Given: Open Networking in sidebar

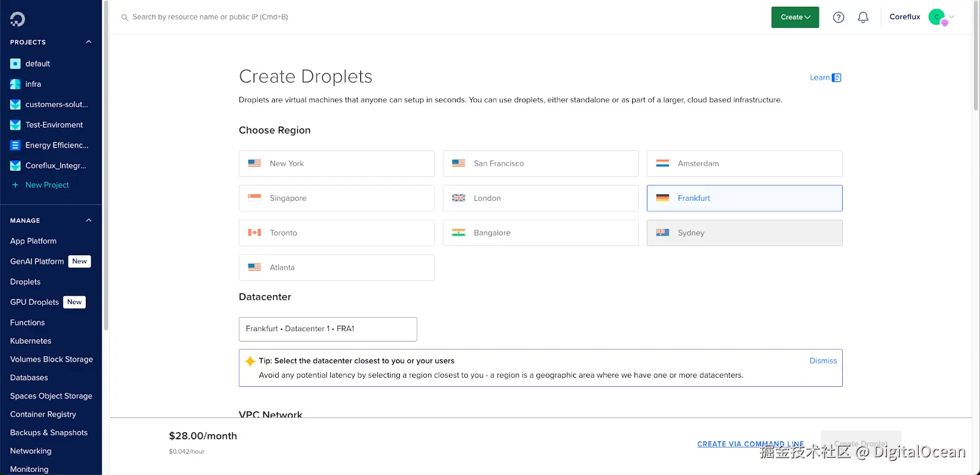Looking at the screenshot, I should 31,451.
